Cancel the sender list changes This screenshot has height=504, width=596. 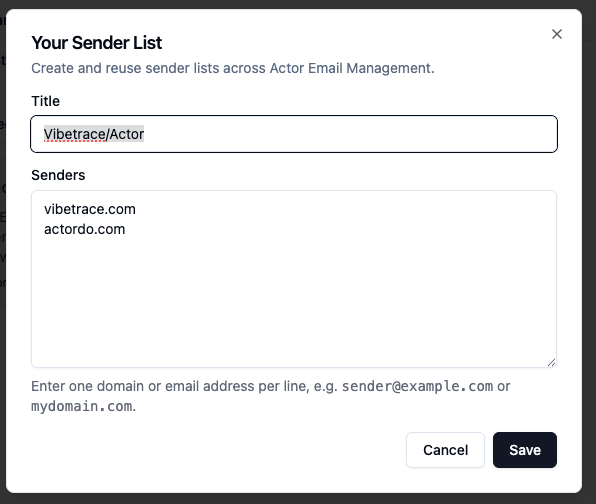tap(445, 450)
